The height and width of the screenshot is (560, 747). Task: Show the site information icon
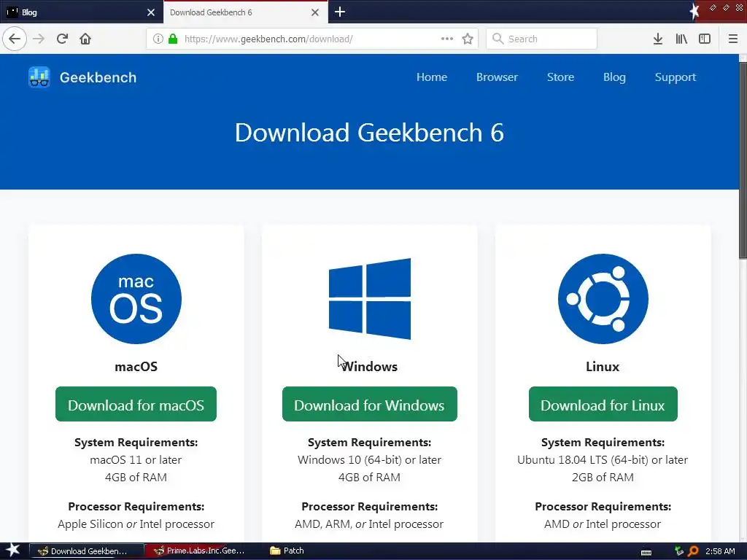tap(158, 39)
